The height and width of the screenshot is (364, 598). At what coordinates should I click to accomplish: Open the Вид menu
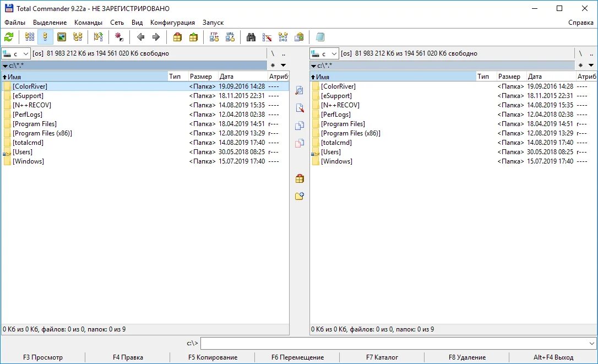click(x=137, y=23)
